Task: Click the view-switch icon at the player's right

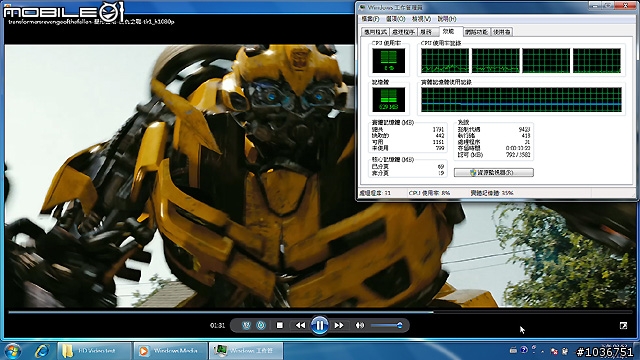Action: pos(623,325)
